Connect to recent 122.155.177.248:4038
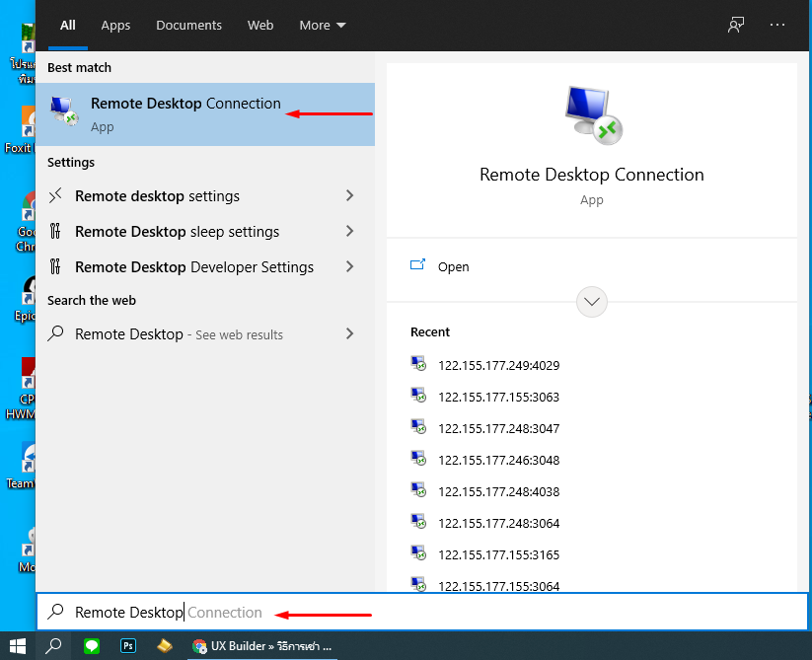Viewport: 812px width, 660px height. pyautogui.click(x=498, y=491)
